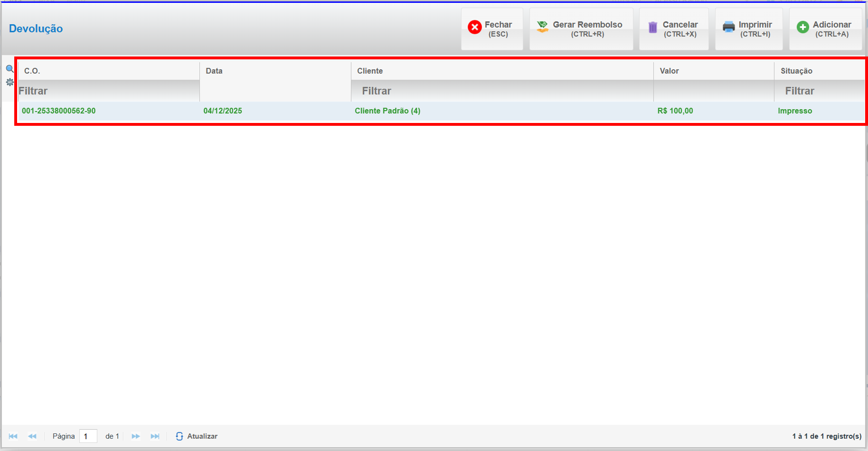Focus the Cliente filter field
This screenshot has width=868, height=451.
click(x=502, y=91)
